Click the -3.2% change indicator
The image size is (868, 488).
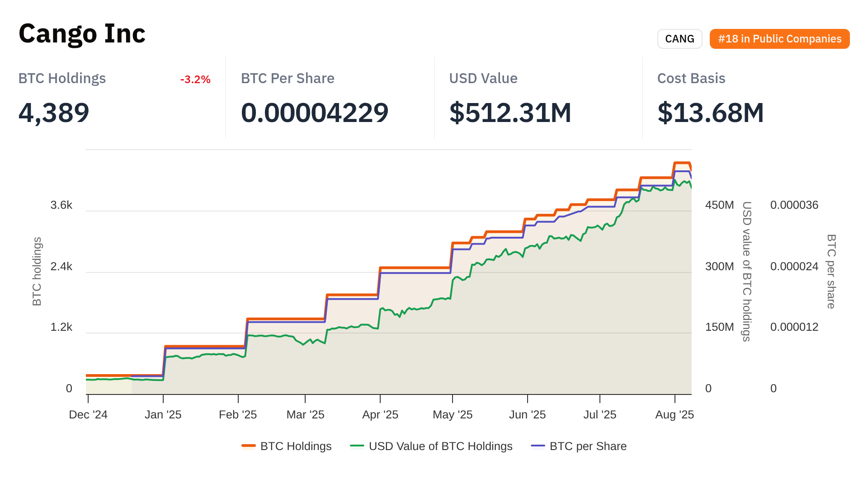pos(195,80)
